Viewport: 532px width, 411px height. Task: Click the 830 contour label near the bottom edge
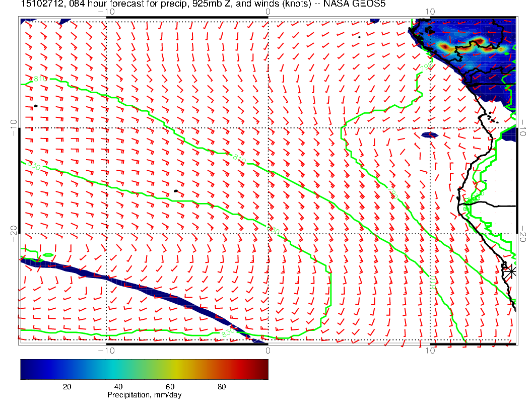pyautogui.click(x=228, y=332)
